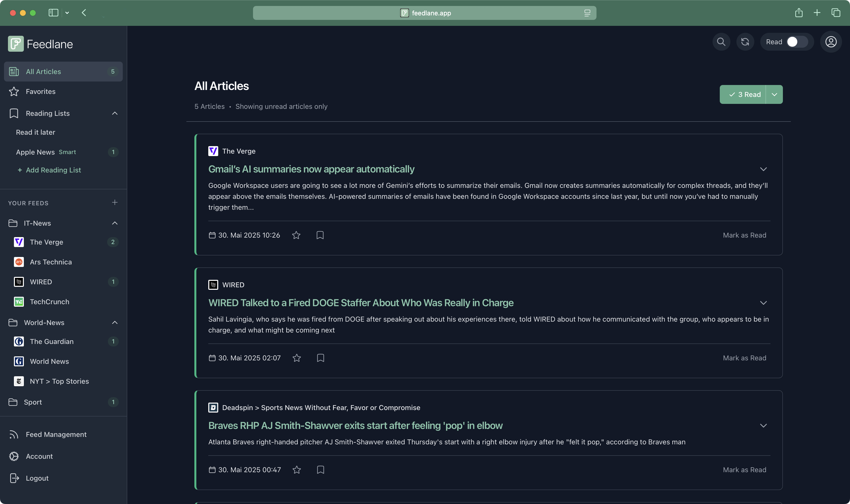The image size is (850, 504).
Task: Collapse the World-News folder
Action: (115, 322)
